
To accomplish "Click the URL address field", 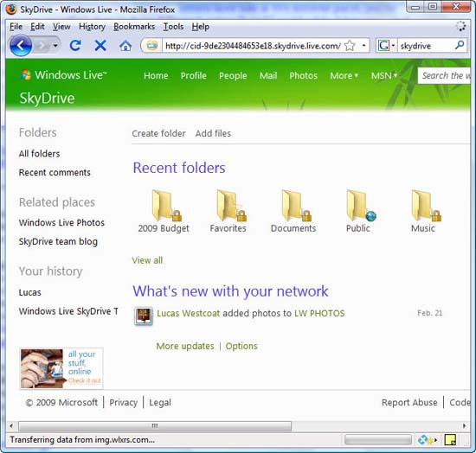I will 253,46.
